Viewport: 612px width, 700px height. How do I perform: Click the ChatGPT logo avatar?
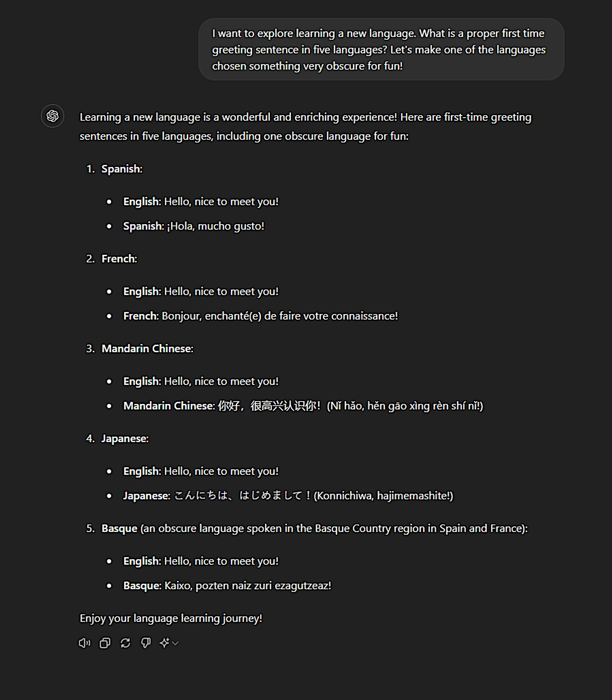(x=53, y=116)
